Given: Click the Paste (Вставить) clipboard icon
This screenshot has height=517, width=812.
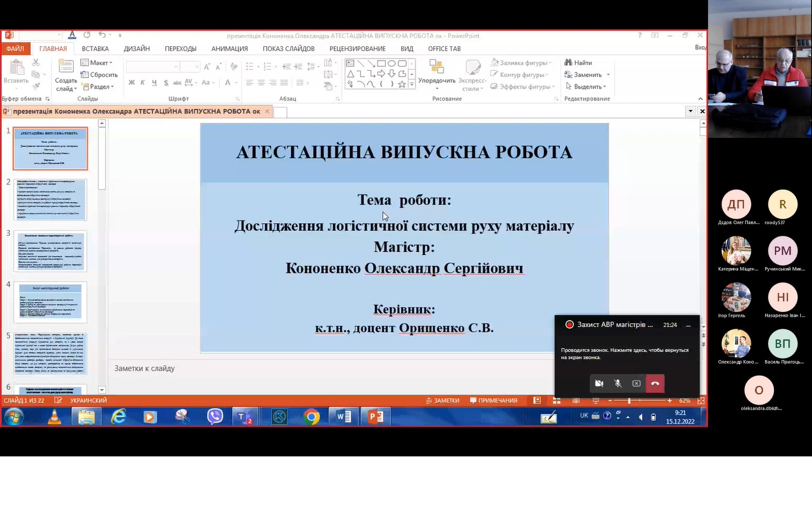Looking at the screenshot, I should tap(16, 68).
